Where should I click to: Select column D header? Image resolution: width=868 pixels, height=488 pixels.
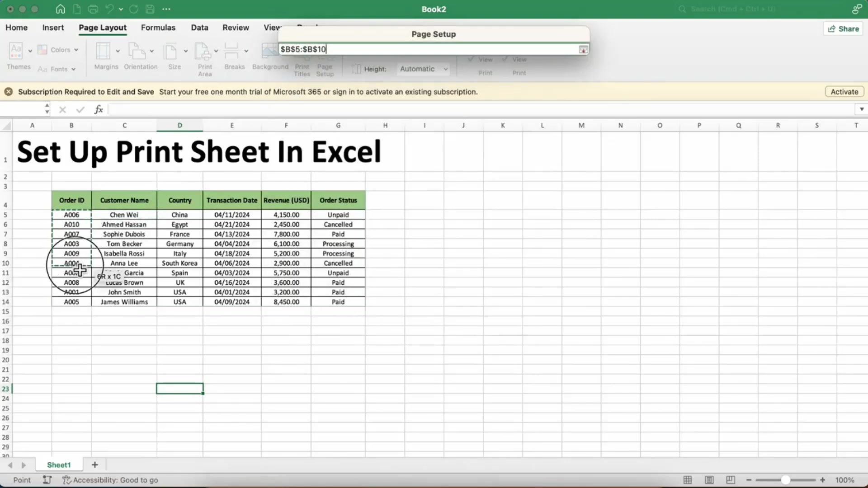tap(180, 125)
